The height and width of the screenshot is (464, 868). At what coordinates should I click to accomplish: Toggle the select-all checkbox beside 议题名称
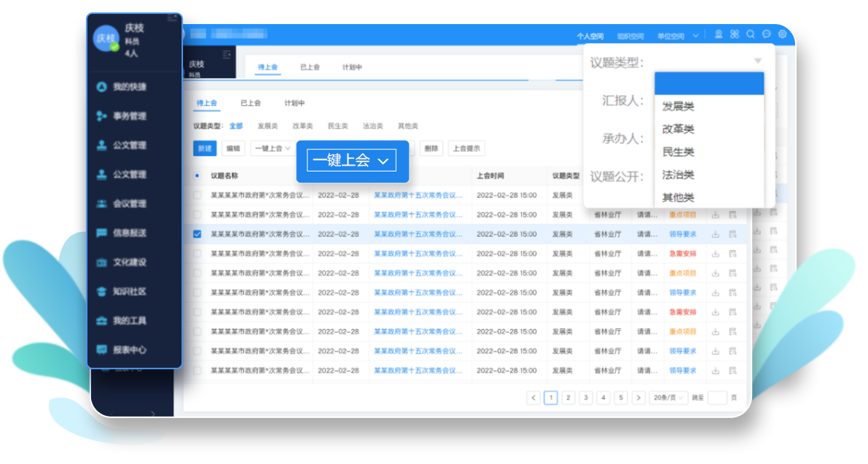(197, 176)
